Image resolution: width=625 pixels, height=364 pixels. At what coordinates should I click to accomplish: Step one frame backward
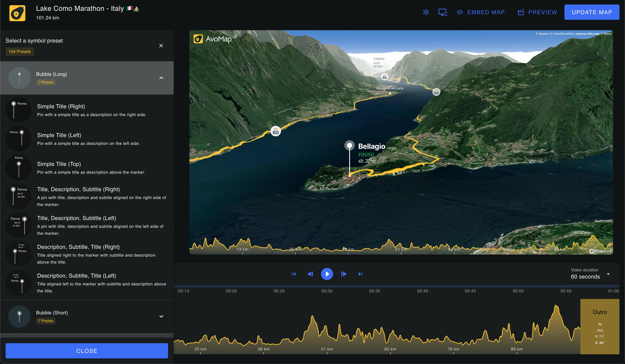(310, 274)
